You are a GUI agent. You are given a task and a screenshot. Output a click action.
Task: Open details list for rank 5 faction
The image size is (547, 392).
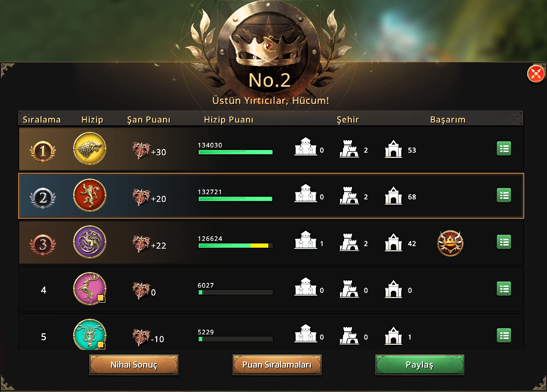click(x=504, y=336)
